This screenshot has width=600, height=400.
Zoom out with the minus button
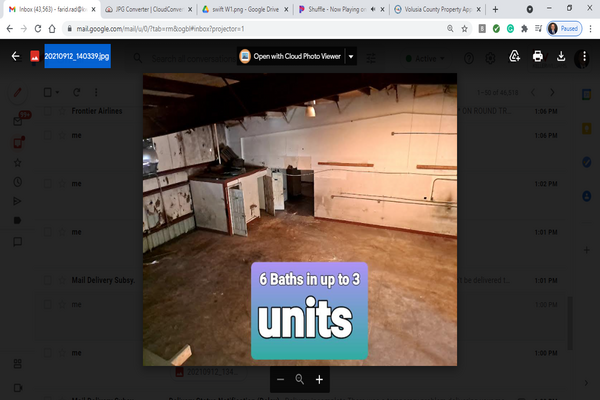click(280, 380)
